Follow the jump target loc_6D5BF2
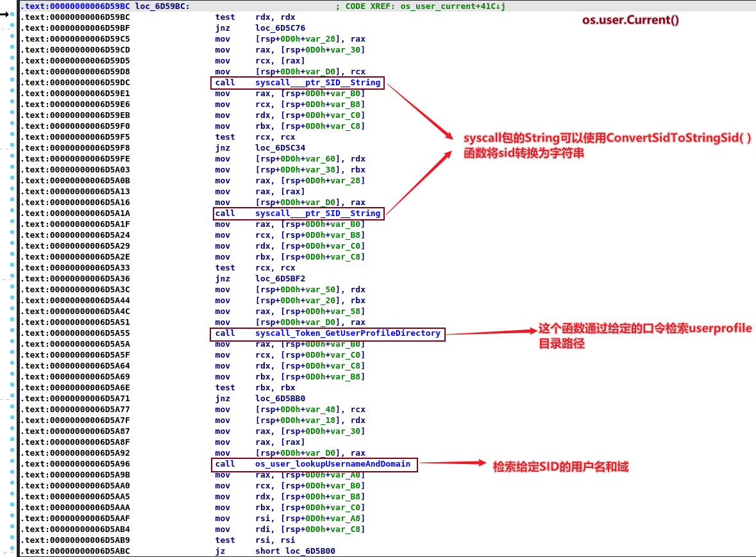Viewport: 756px width, 557px height. click(x=280, y=279)
